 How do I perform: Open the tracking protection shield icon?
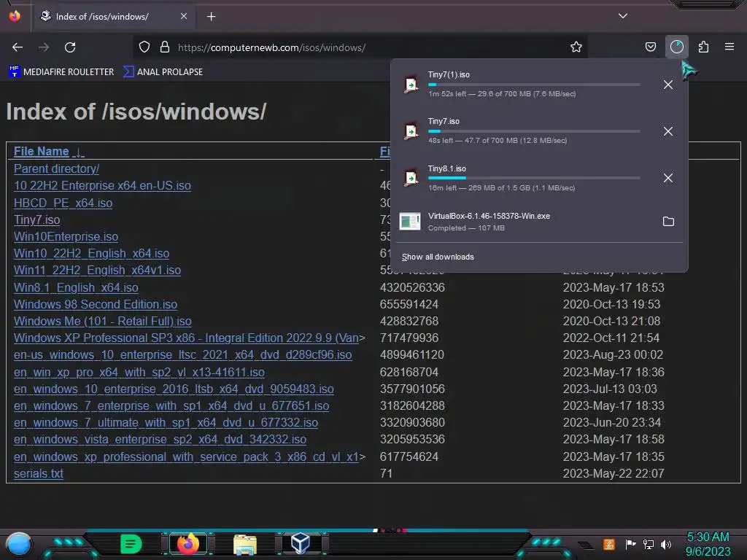(x=144, y=47)
